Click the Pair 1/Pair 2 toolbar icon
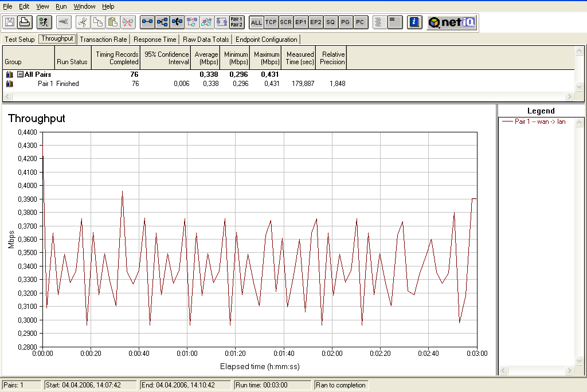Image resolution: width=587 pixels, height=392 pixels. (x=236, y=22)
